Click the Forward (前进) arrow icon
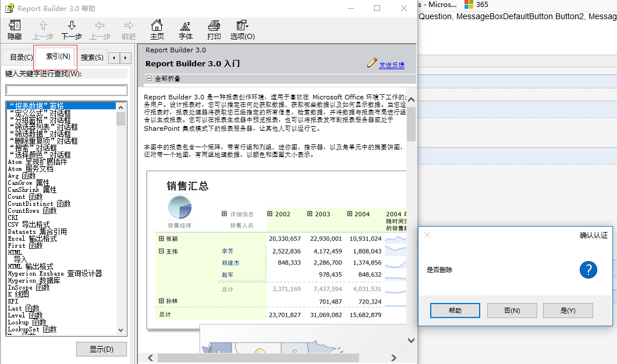 129,26
